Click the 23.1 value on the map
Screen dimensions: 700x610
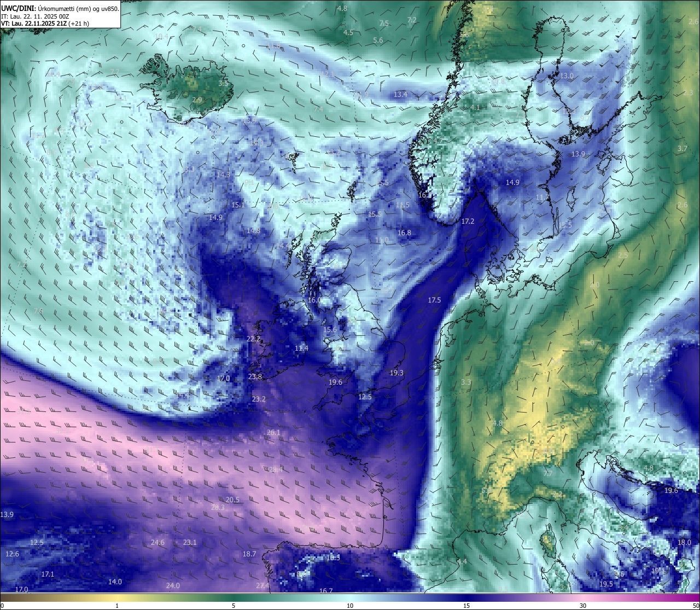190,543
